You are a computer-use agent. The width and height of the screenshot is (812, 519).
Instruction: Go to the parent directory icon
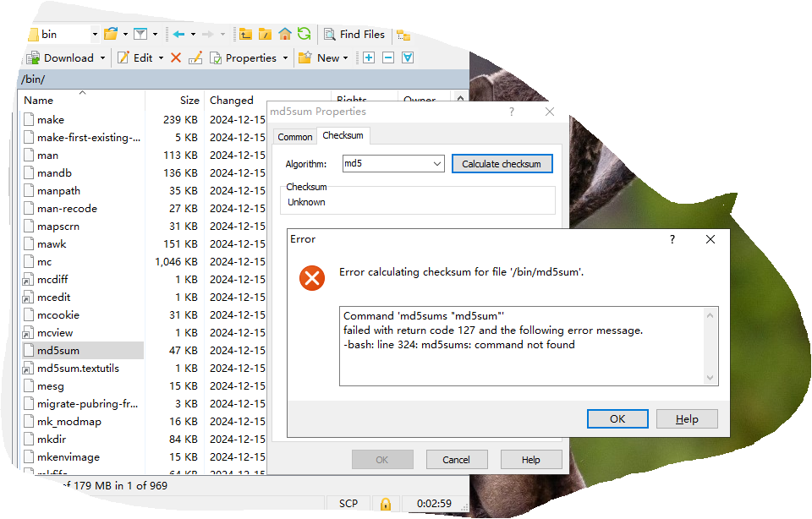245,34
